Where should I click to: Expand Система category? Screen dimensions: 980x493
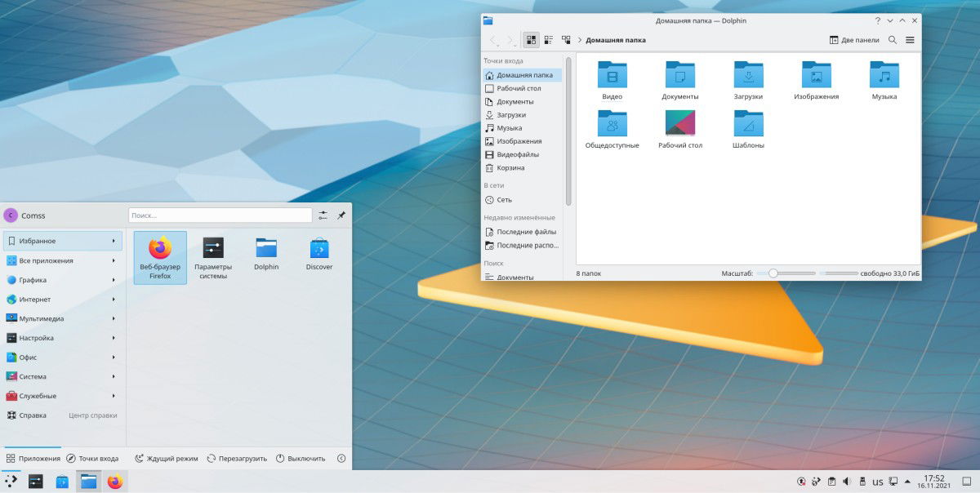pos(63,376)
